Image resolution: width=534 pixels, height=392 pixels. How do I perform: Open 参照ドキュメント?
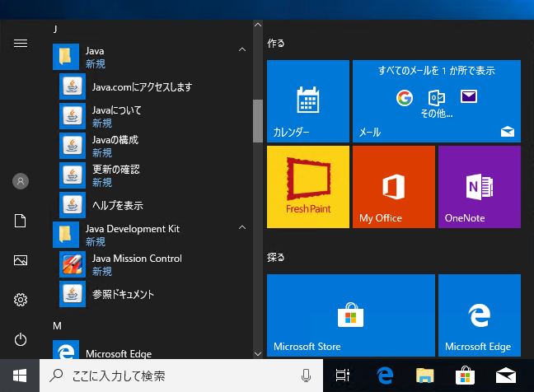click(x=152, y=294)
